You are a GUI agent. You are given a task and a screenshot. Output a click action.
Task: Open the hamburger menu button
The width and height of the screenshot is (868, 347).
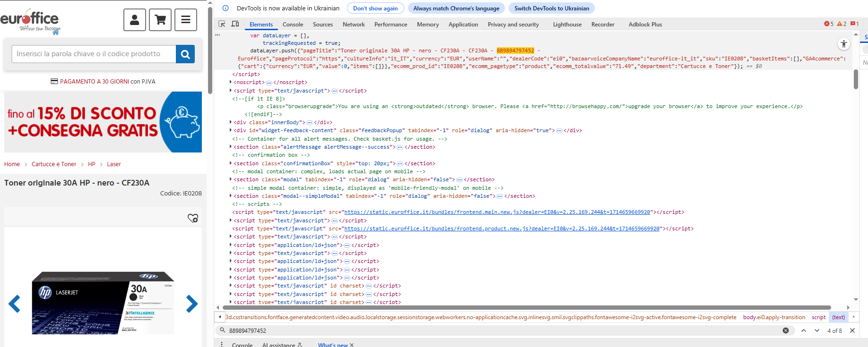186,20
